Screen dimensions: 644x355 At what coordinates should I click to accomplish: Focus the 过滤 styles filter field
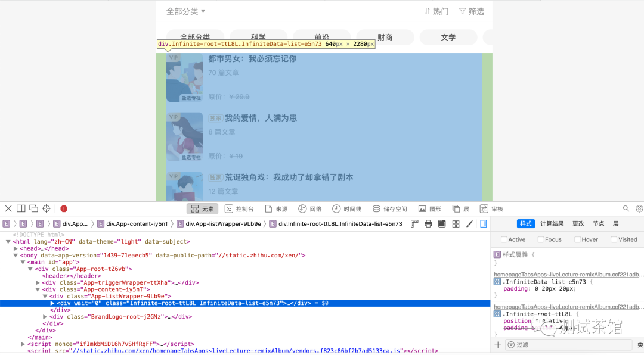click(x=569, y=345)
